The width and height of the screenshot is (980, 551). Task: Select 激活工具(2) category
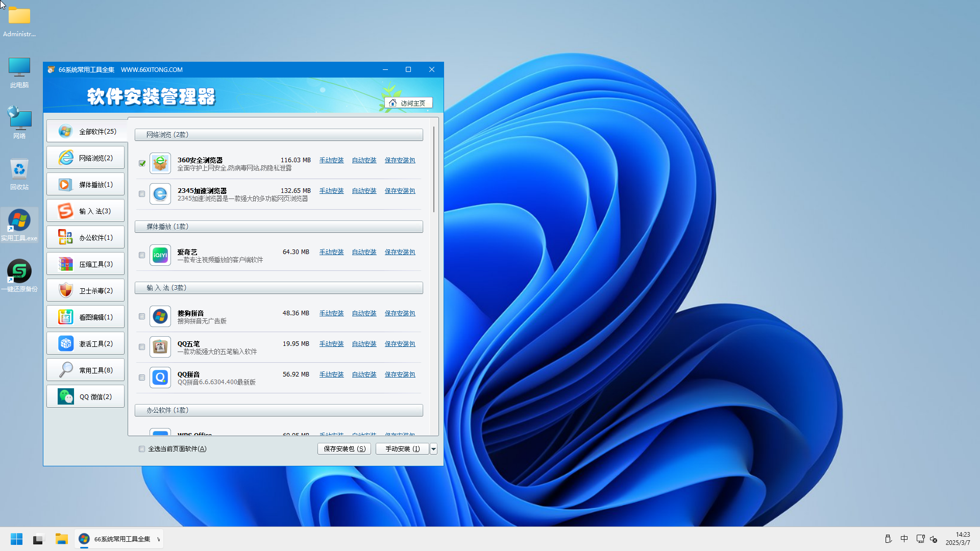coord(85,343)
